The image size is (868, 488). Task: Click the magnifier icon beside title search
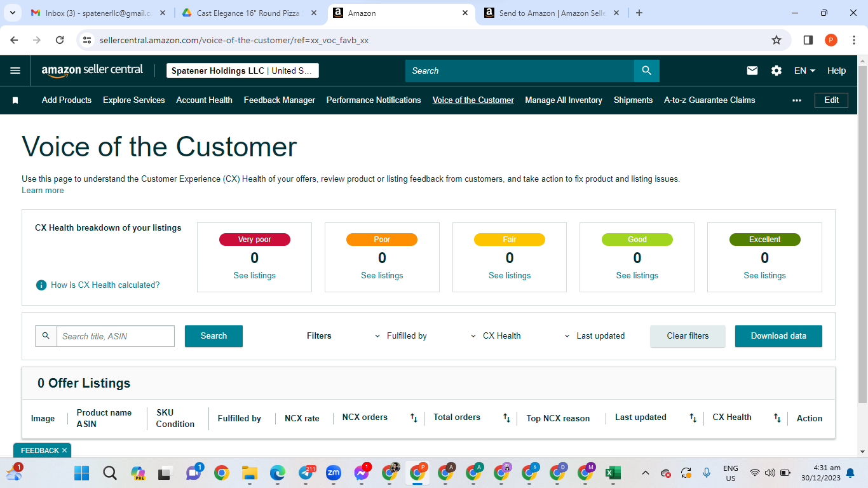[46, 335]
